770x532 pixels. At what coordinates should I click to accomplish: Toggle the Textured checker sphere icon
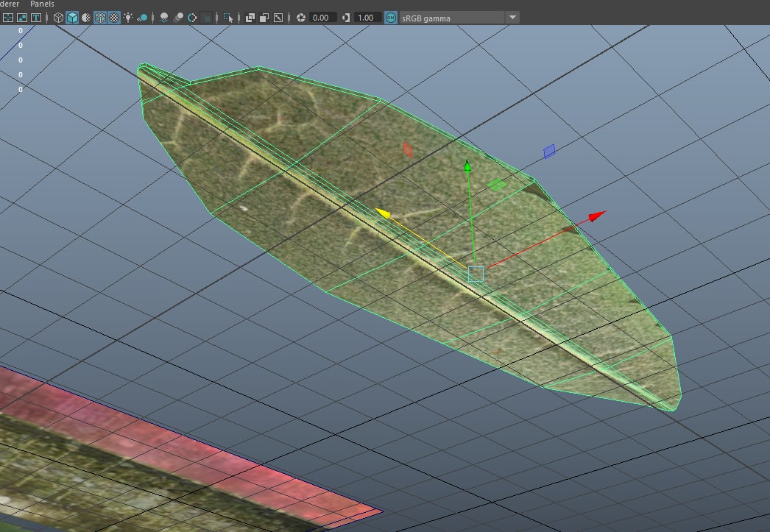tap(114, 18)
